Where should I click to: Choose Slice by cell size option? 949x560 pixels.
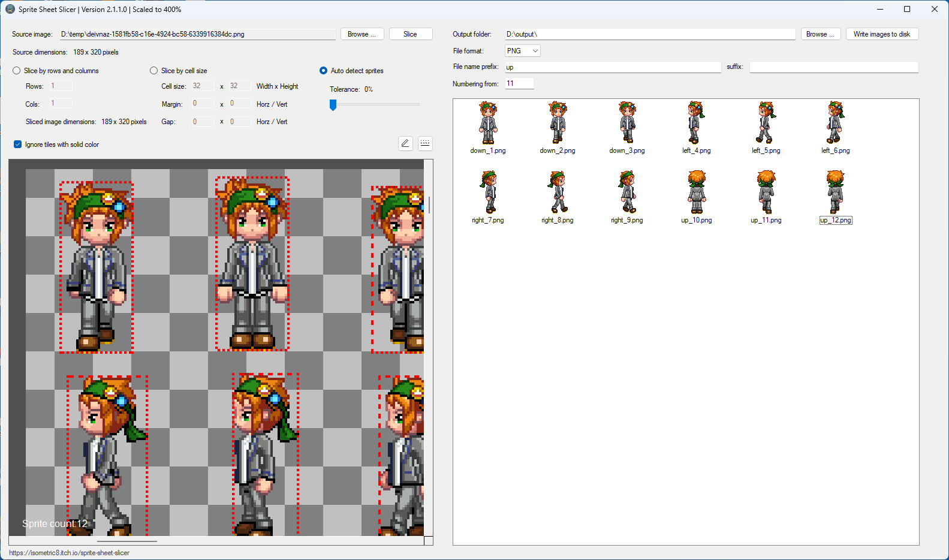(x=154, y=71)
